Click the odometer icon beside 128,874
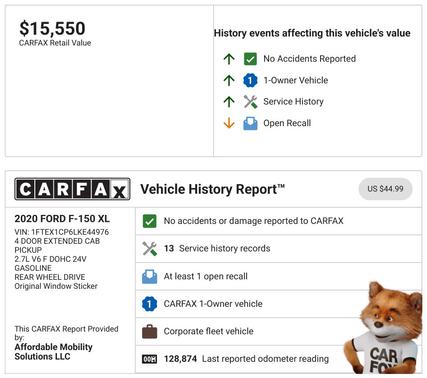 click(x=149, y=359)
